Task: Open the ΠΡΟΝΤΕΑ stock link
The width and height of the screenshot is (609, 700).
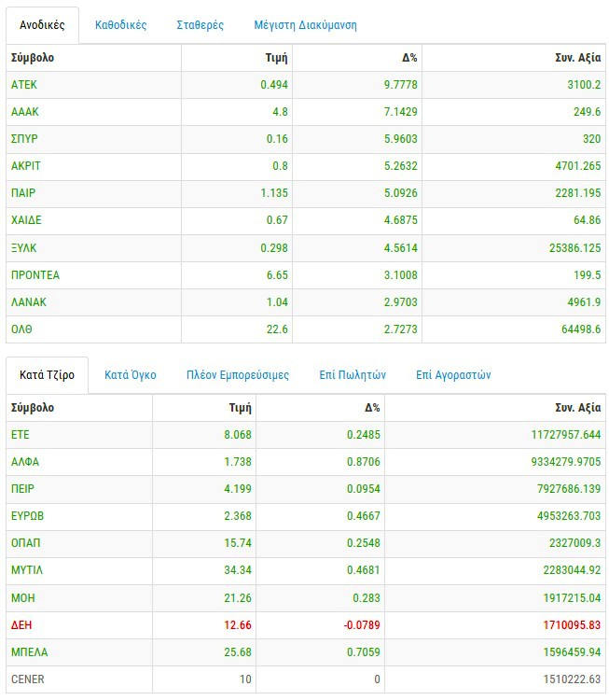Action: click(35, 275)
